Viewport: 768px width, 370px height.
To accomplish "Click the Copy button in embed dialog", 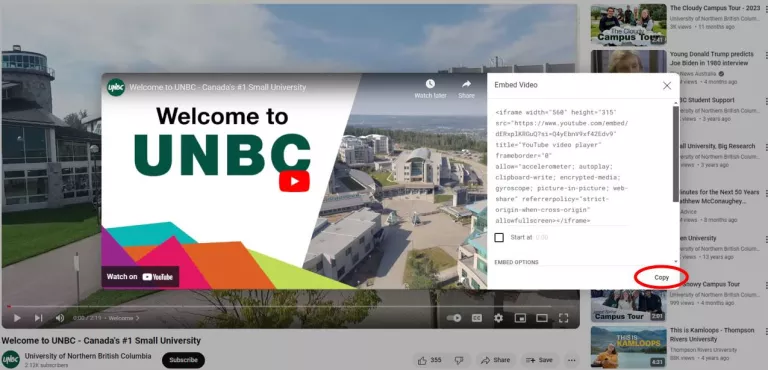I will click(661, 277).
